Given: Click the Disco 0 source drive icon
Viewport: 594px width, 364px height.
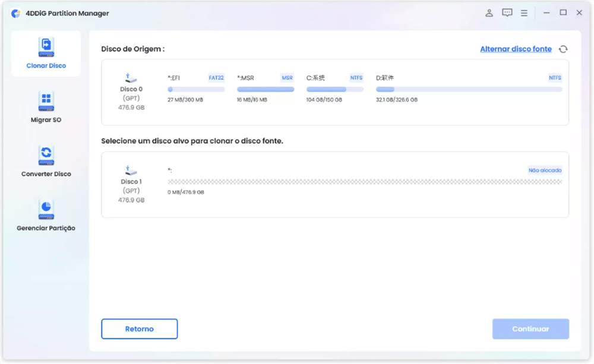Looking at the screenshot, I should 132,78.
